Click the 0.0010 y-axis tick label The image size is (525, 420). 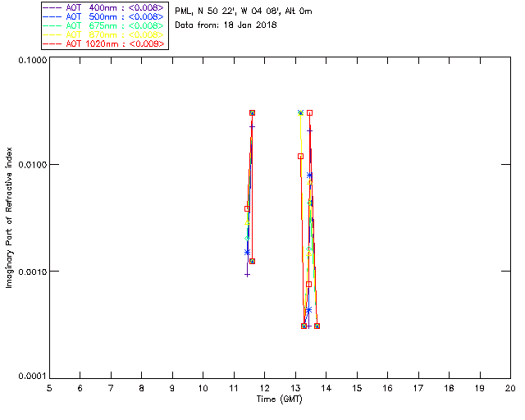click(x=32, y=272)
